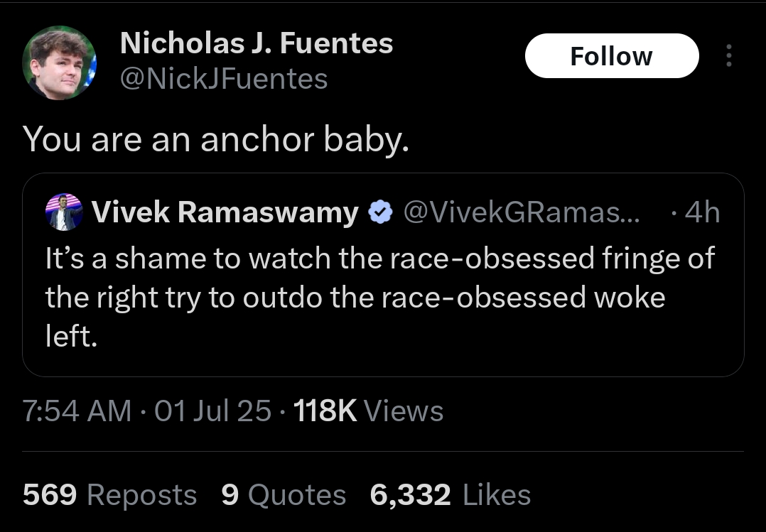Open the @NickJFuentes handle link

[x=224, y=79]
